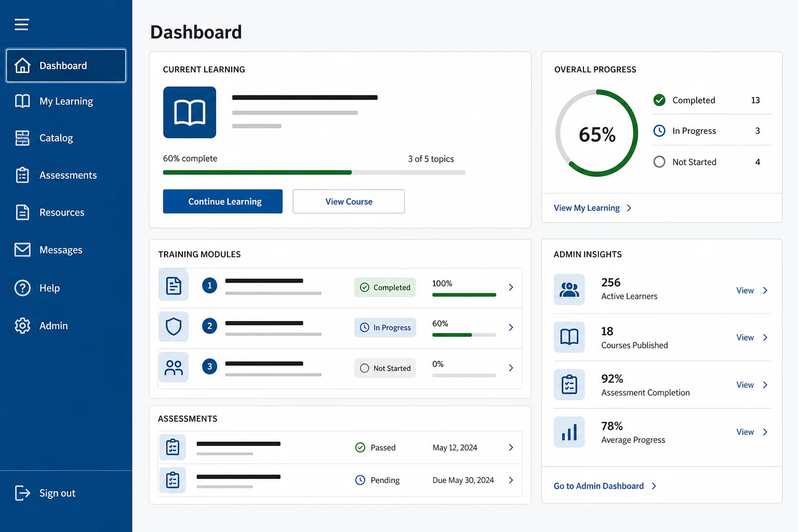Click the 65% circular progress ring

pos(597,133)
